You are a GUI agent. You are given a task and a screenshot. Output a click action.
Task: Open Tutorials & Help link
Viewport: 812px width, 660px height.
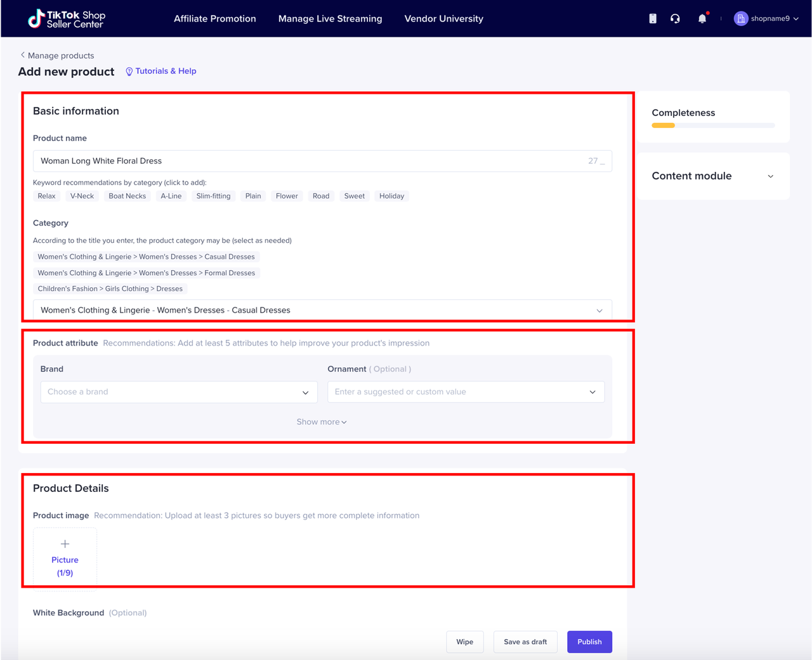(161, 71)
